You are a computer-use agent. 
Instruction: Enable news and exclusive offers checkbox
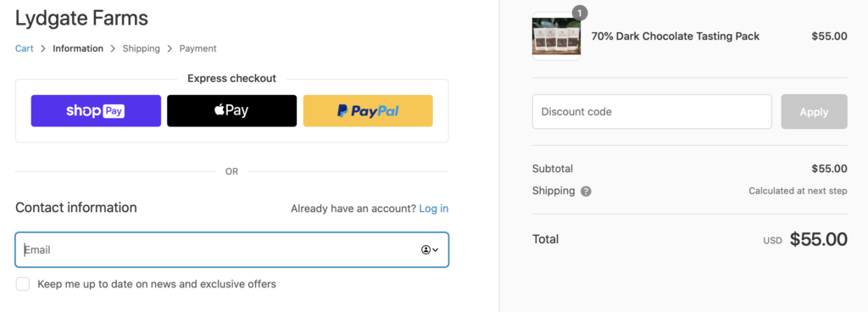pos(23,284)
